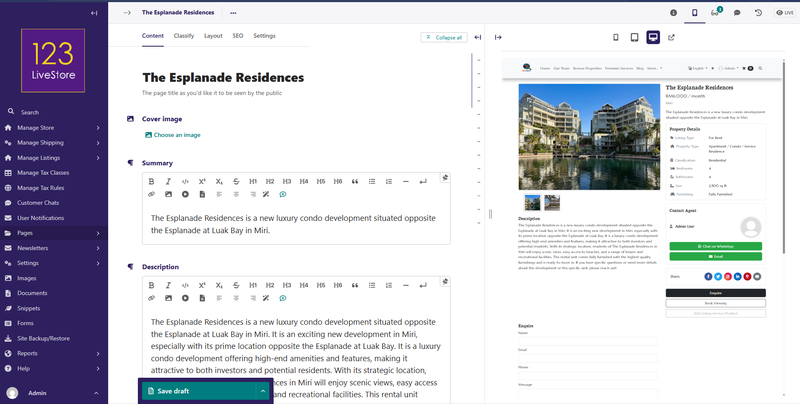
Task: Open the Classify tab
Action: coord(184,35)
